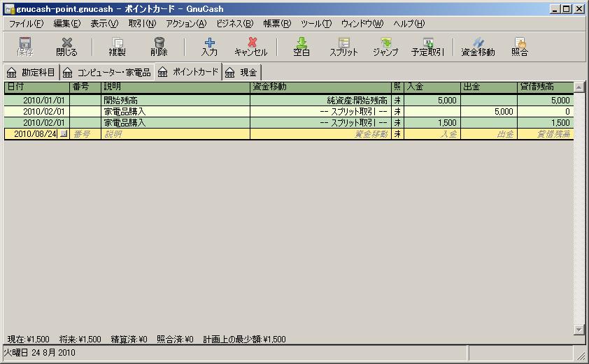Click the ジャンプ (Jump) toolbar icon
Screen dimensions: 589x364
385,47
